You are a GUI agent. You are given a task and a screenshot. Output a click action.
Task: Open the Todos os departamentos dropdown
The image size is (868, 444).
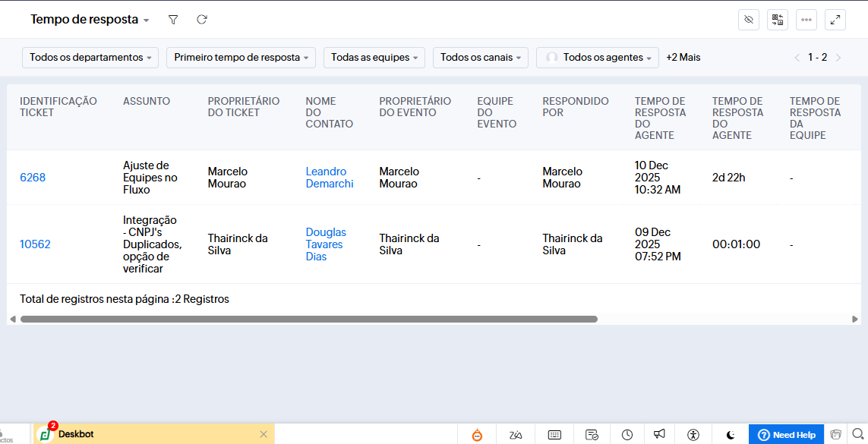click(x=90, y=58)
